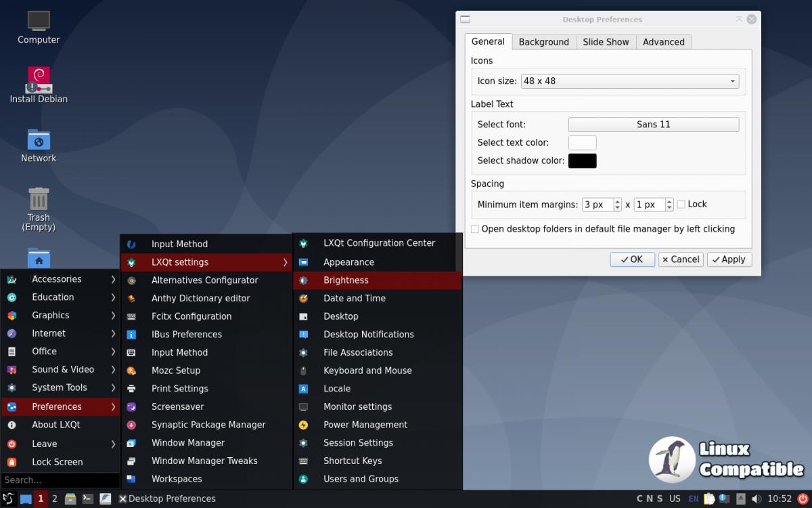The width and height of the screenshot is (812, 508).
Task: Click the volume icon in system tray
Action: [x=757, y=499]
